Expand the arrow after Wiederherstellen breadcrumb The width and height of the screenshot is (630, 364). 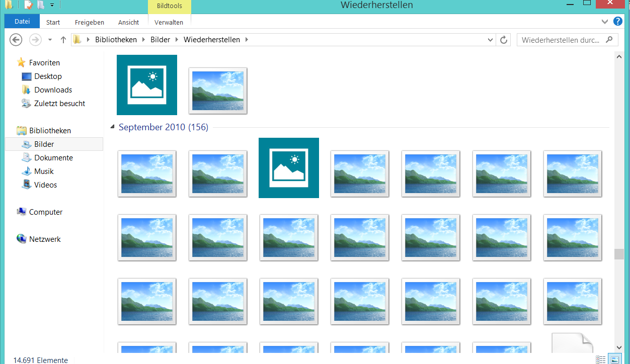click(x=247, y=40)
